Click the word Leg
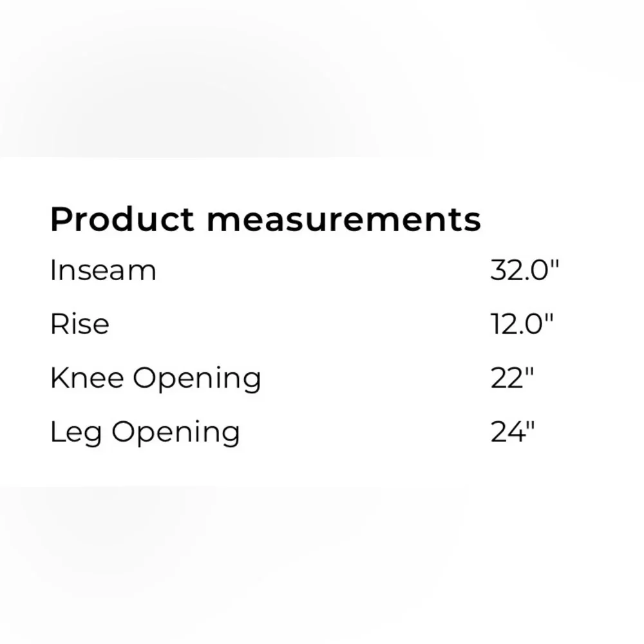644x644 pixels. point(76,433)
